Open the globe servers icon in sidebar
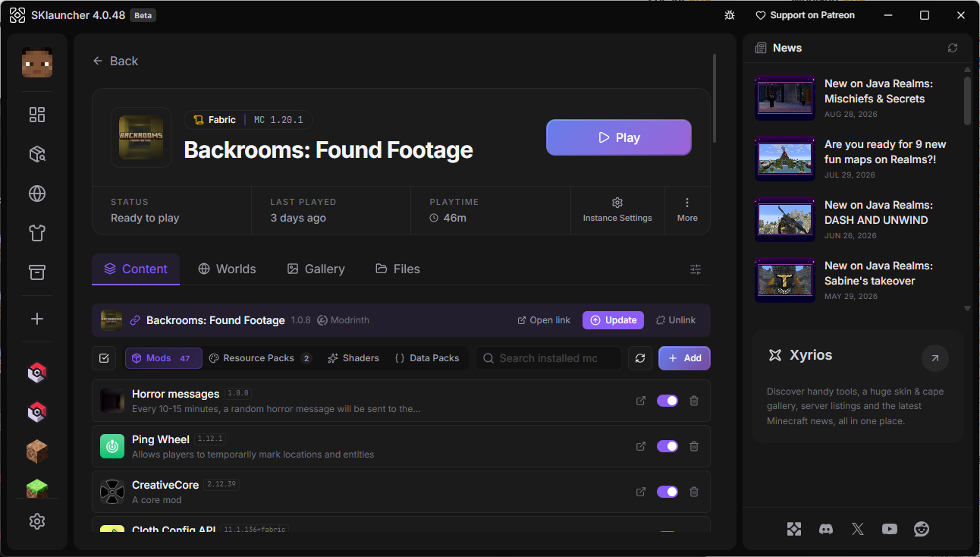 [x=37, y=194]
